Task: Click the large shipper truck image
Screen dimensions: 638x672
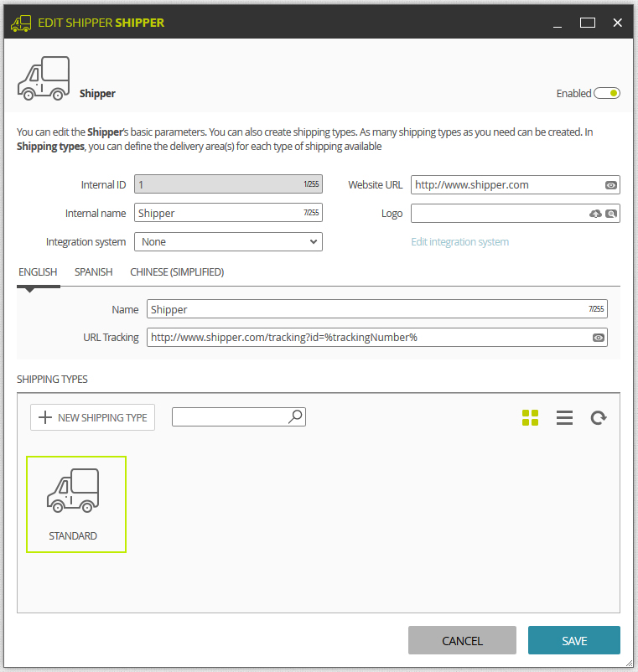Action: point(44,79)
